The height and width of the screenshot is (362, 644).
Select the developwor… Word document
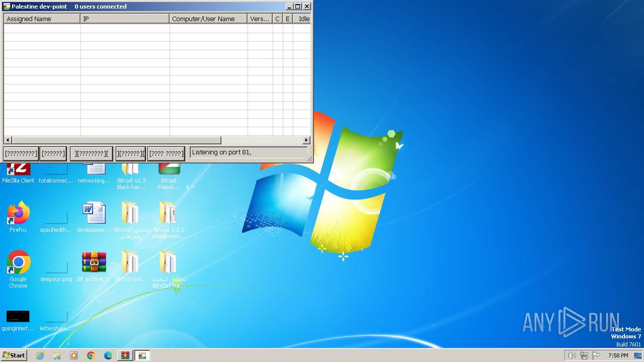click(x=94, y=217)
